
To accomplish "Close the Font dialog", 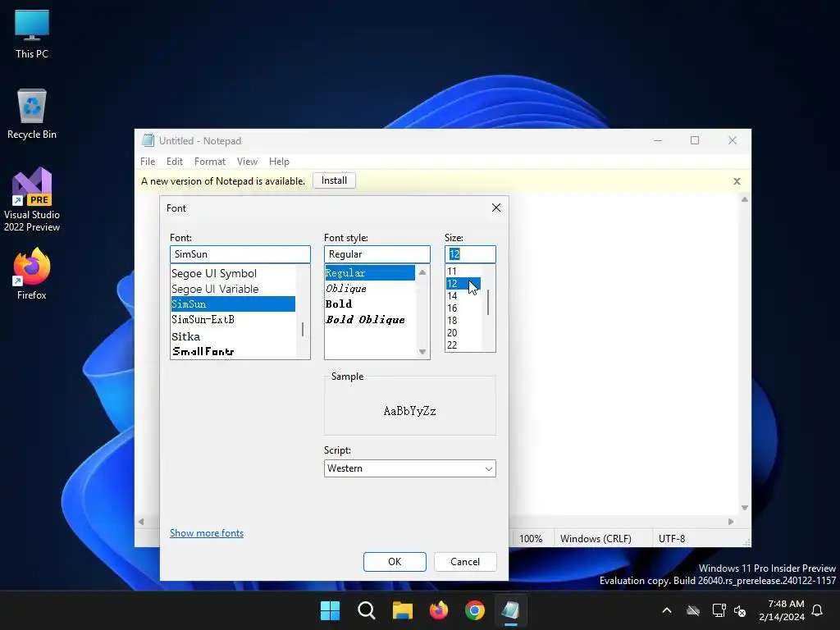I will click(496, 208).
